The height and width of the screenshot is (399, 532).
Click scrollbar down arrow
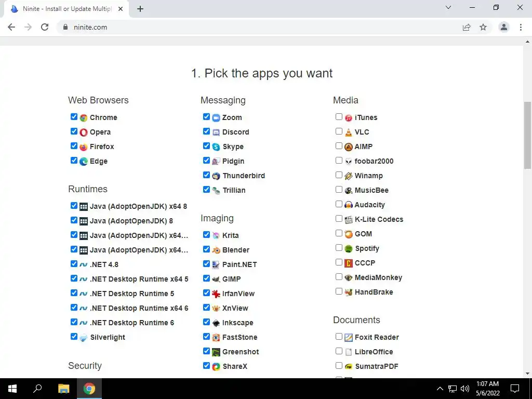pos(528,374)
